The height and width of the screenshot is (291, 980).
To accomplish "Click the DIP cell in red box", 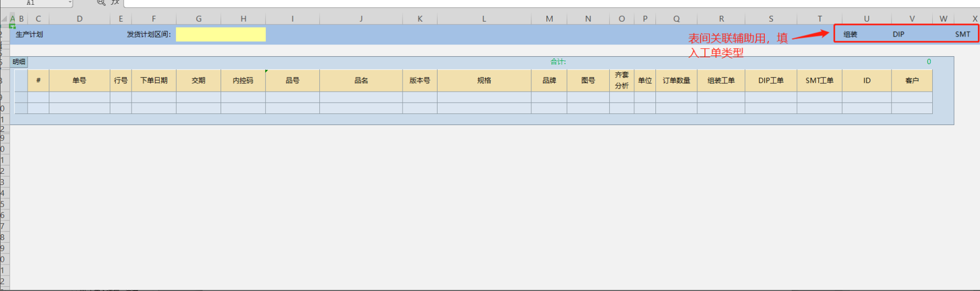I will tap(898, 34).
